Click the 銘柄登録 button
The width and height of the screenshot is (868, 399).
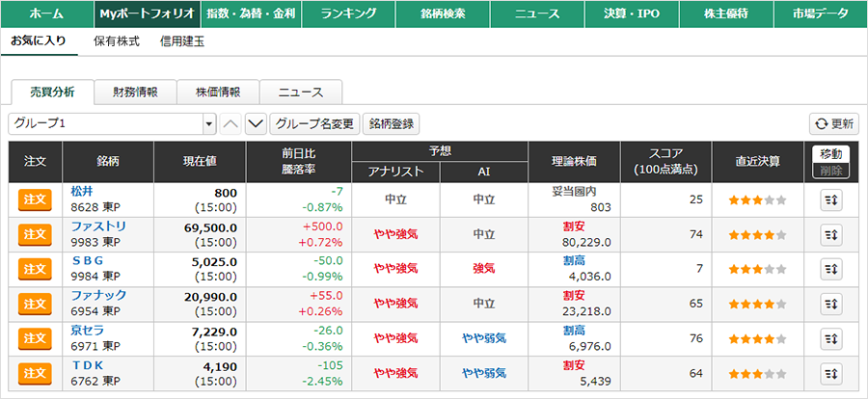pos(392,124)
